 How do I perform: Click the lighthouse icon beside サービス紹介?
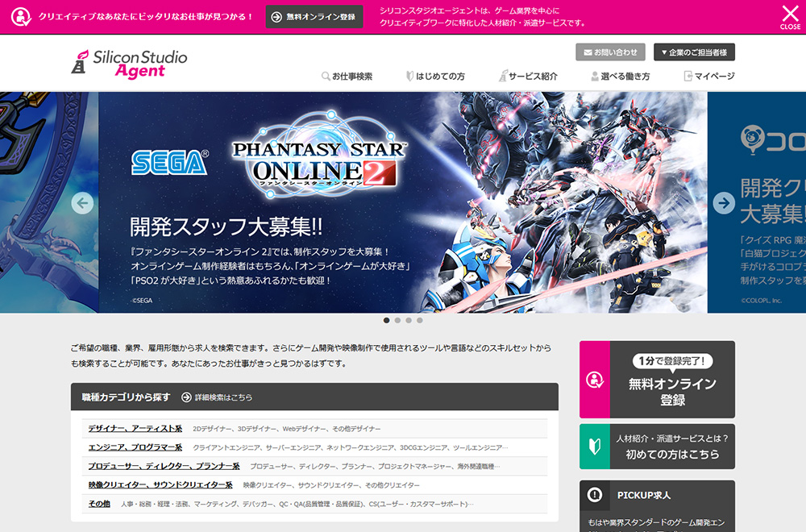tap(503, 76)
